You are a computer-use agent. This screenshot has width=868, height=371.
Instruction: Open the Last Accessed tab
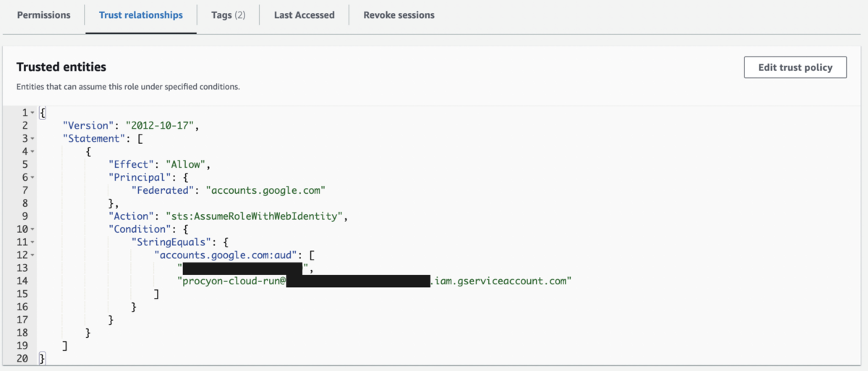coord(305,14)
